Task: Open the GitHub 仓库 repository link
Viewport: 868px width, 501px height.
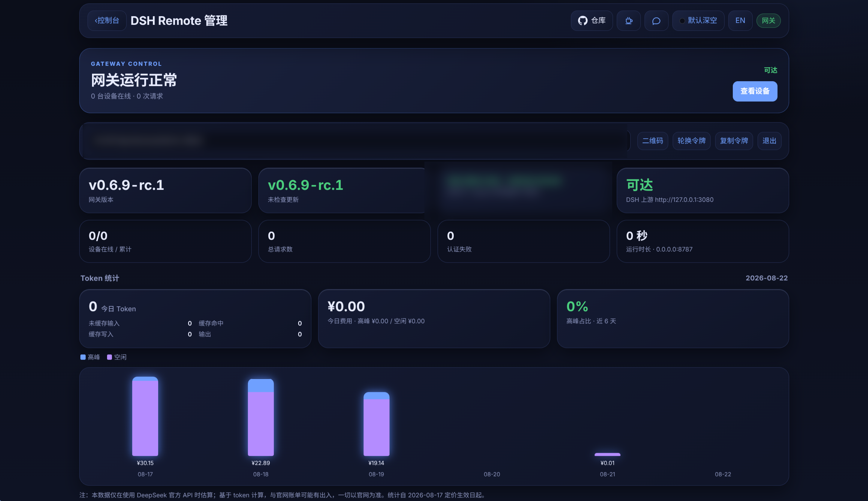Action: click(x=592, y=21)
